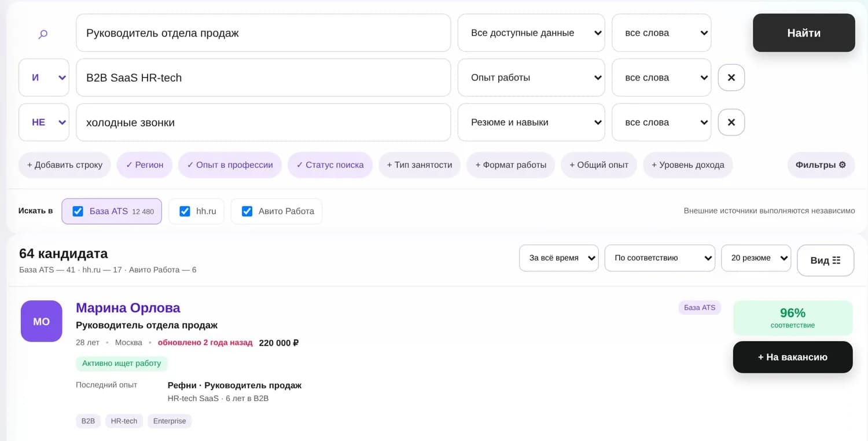Remove the 'холодные звонки' search row
The image size is (868, 441).
point(731,122)
